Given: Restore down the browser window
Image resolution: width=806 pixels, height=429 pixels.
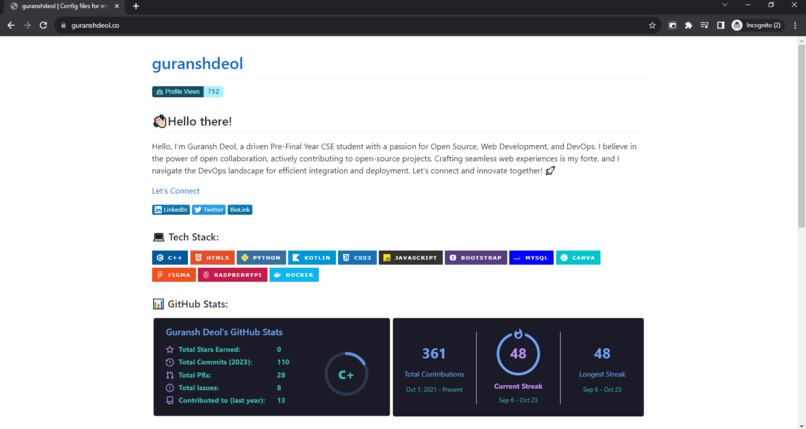Looking at the screenshot, I should pyautogui.click(x=771, y=5).
